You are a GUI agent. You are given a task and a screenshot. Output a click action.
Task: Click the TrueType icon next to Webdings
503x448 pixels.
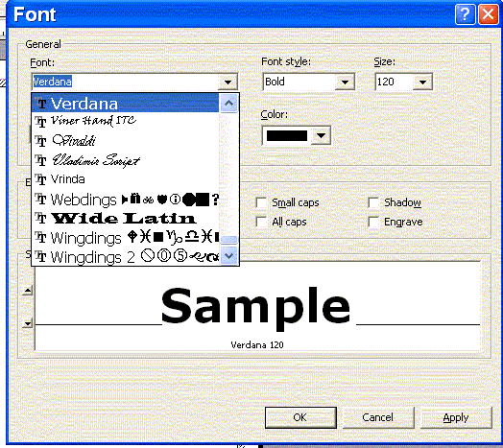40,200
